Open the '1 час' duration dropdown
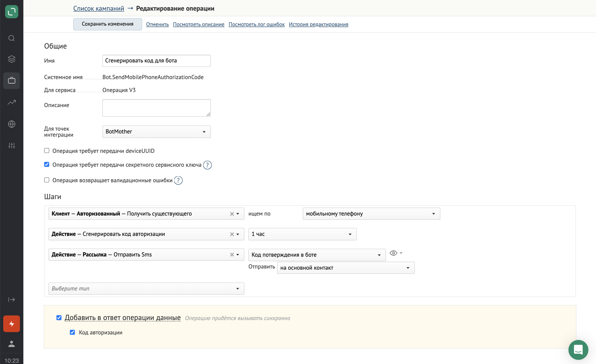Image resolution: width=596 pixels, height=364 pixels. pyautogui.click(x=302, y=234)
